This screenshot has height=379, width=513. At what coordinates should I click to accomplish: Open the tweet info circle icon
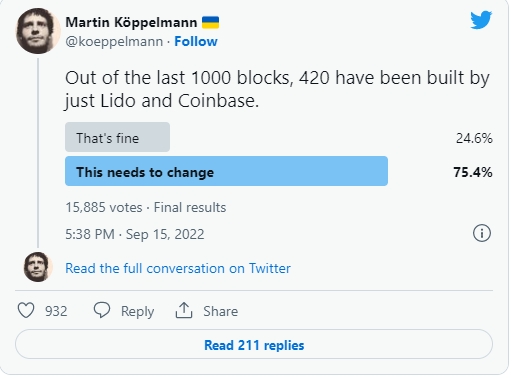482,233
